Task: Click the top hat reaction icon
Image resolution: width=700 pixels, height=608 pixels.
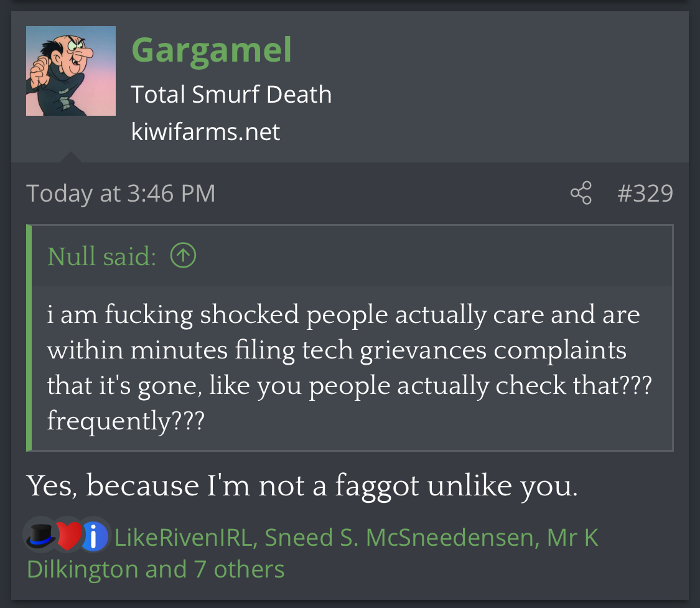Action: (x=40, y=536)
